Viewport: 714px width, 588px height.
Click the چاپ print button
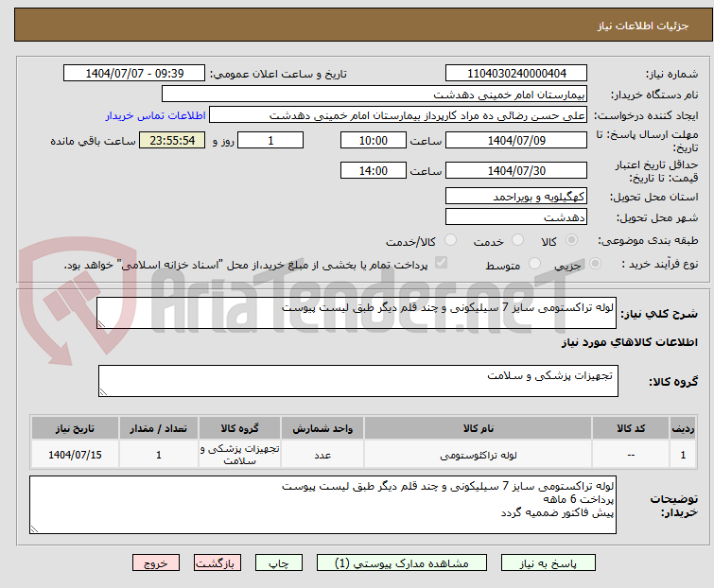coord(279,563)
